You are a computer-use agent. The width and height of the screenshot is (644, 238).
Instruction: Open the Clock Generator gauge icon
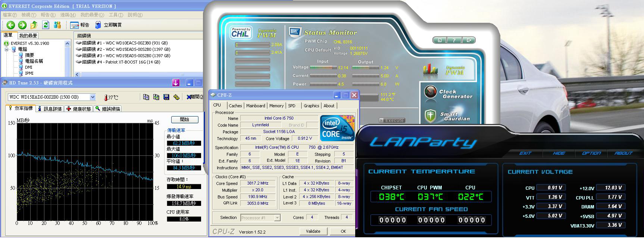(430, 92)
